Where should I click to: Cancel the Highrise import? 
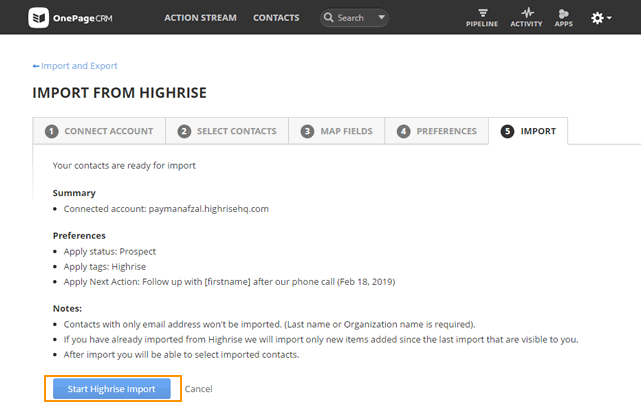coord(198,389)
